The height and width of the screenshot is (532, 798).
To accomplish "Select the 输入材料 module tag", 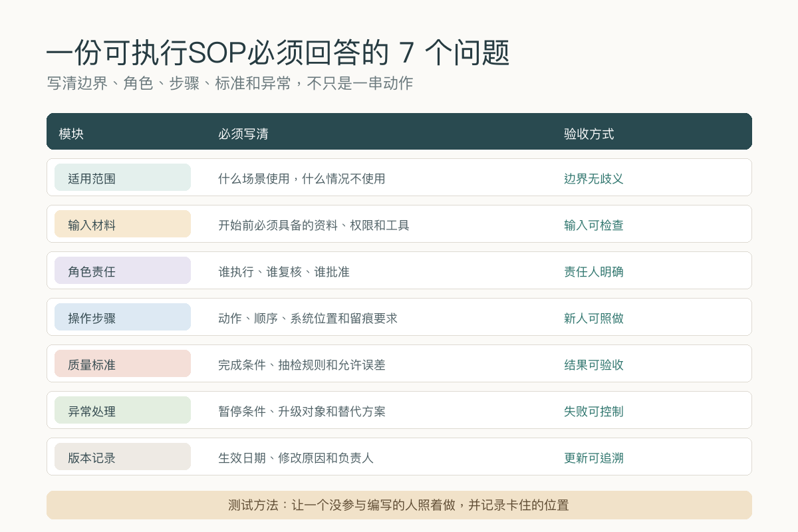I will [122, 224].
